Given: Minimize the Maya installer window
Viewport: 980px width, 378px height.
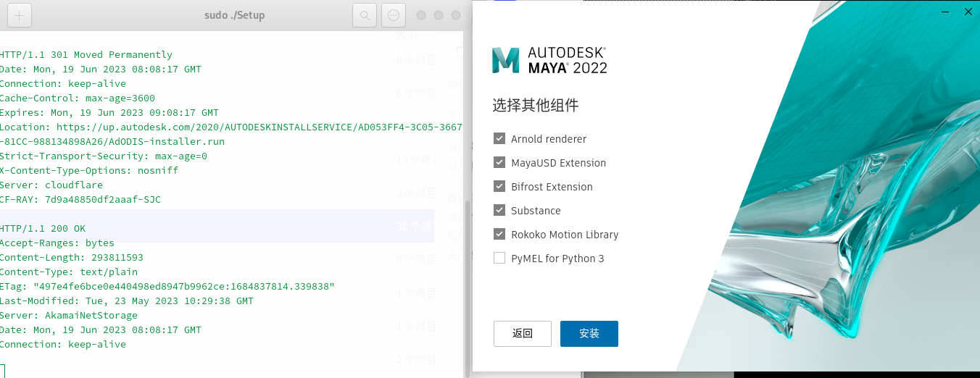Looking at the screenshot, I should [945, 12].
